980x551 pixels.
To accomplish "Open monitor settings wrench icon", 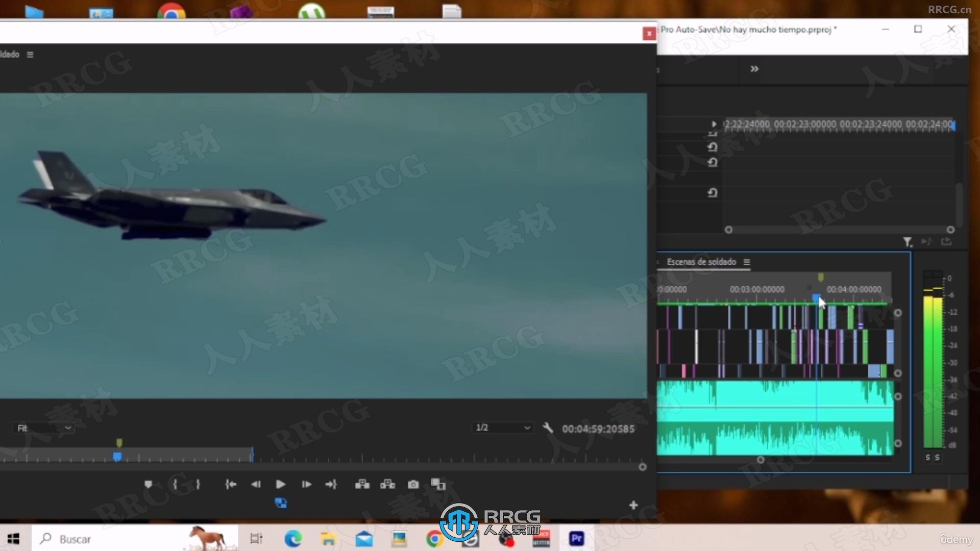I will tap(548, 428).
